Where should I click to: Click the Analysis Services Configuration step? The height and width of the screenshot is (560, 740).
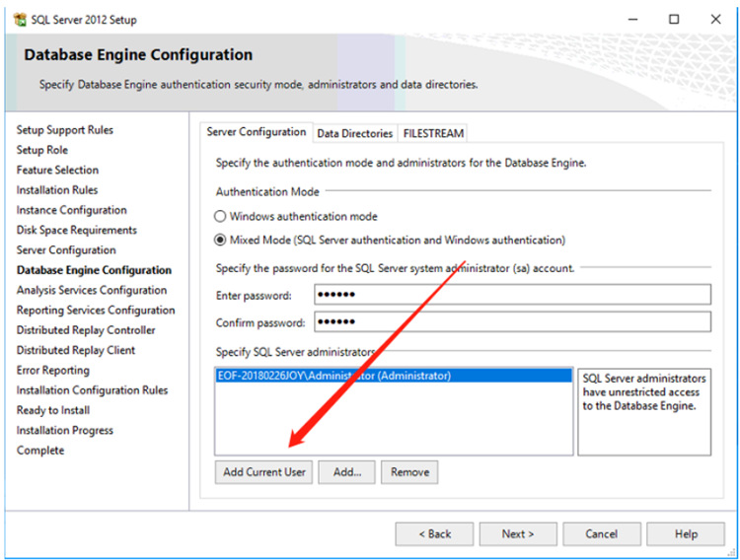tap(92, 290)
